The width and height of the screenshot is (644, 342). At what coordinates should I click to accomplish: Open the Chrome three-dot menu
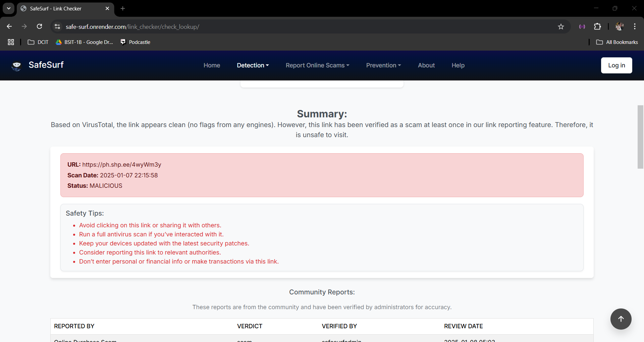tap(635, 26)
